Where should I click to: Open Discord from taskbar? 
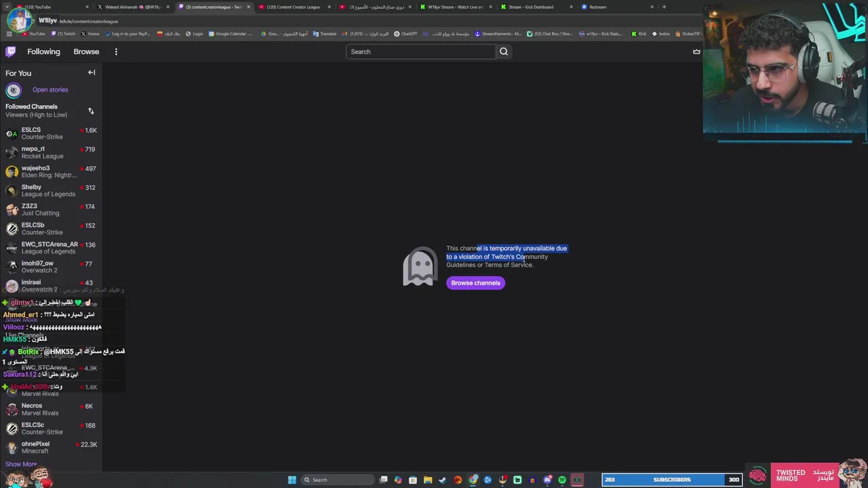point(547,480)
